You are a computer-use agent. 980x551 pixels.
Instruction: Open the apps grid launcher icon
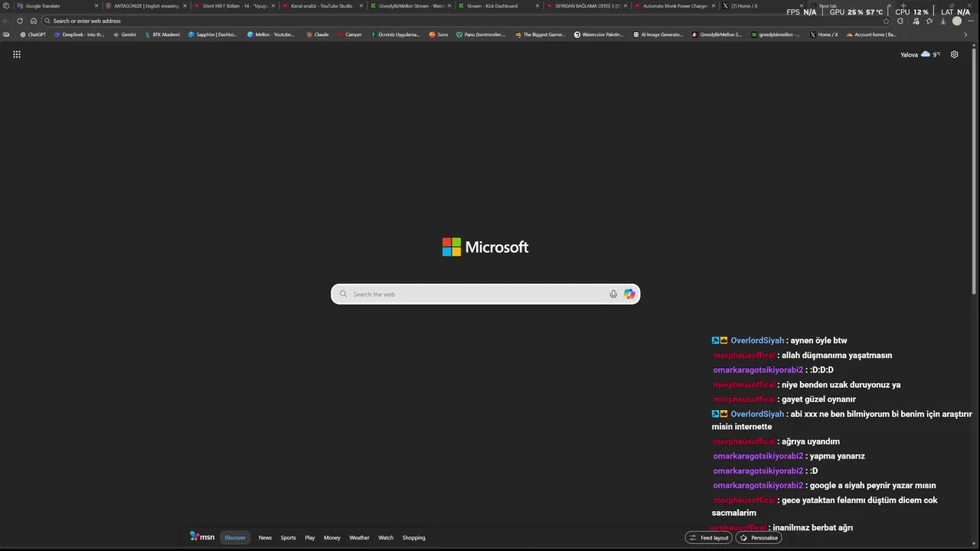pyautogui.click(x=17, y=54)
